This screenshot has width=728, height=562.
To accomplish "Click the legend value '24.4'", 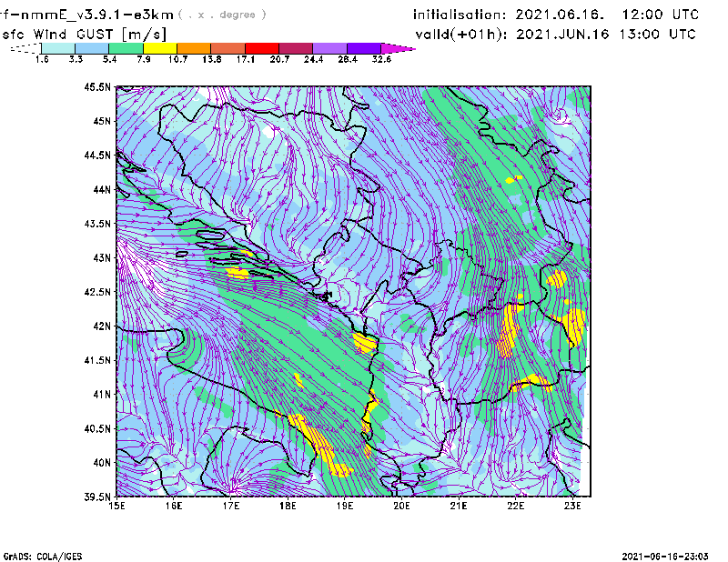I will coord(313,59).
